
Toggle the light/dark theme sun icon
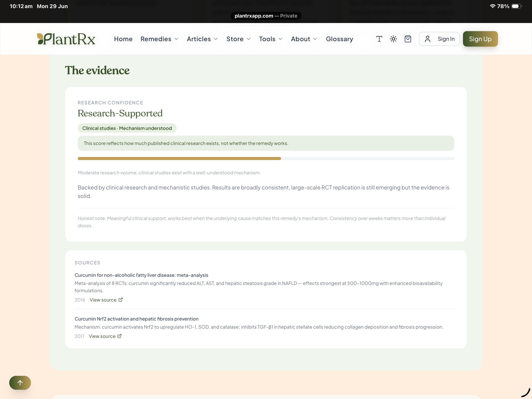393,39
